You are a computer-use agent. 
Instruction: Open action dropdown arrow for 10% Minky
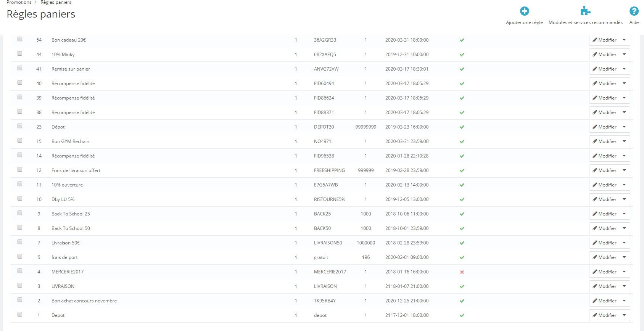click(x=624, y=54)
